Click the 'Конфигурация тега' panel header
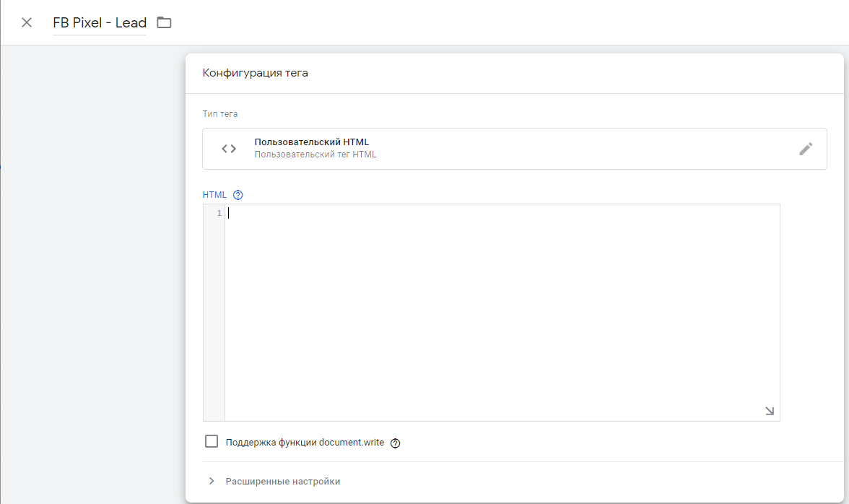 click(x=256, y=74)
